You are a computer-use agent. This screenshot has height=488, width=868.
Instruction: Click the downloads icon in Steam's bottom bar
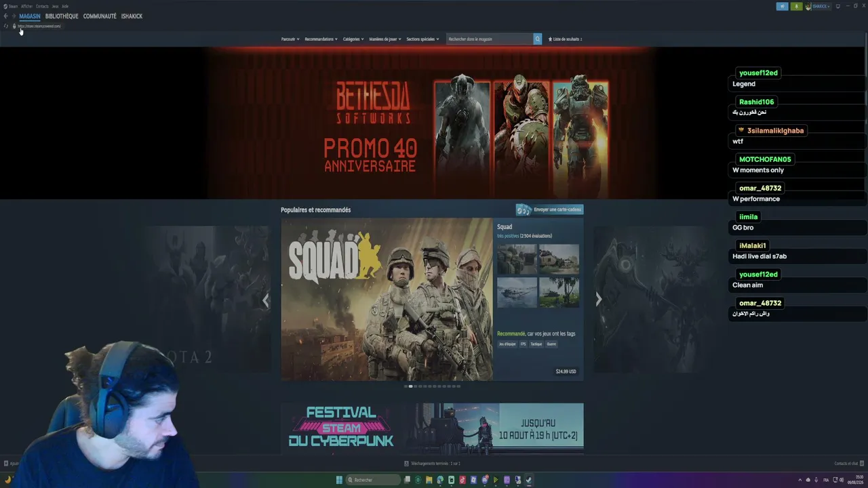click(x=406, y=464)
